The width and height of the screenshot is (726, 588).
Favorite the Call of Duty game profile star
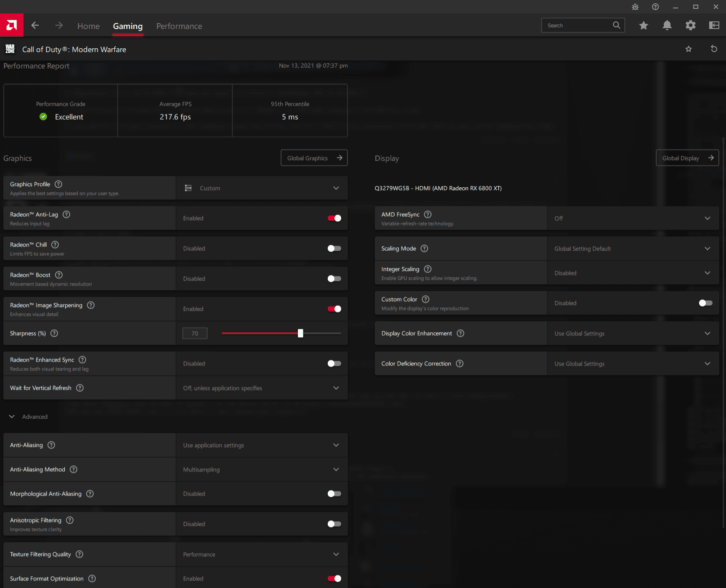[689, 49]
